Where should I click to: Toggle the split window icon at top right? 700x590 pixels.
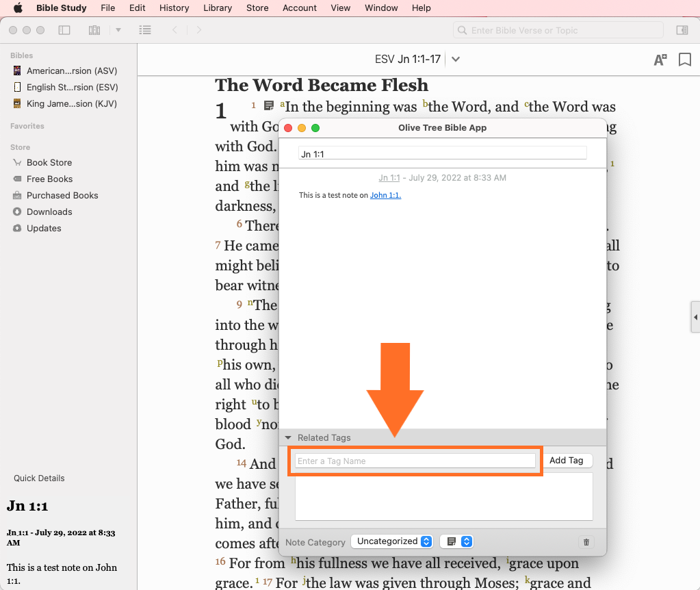click(x=682, y=30)
